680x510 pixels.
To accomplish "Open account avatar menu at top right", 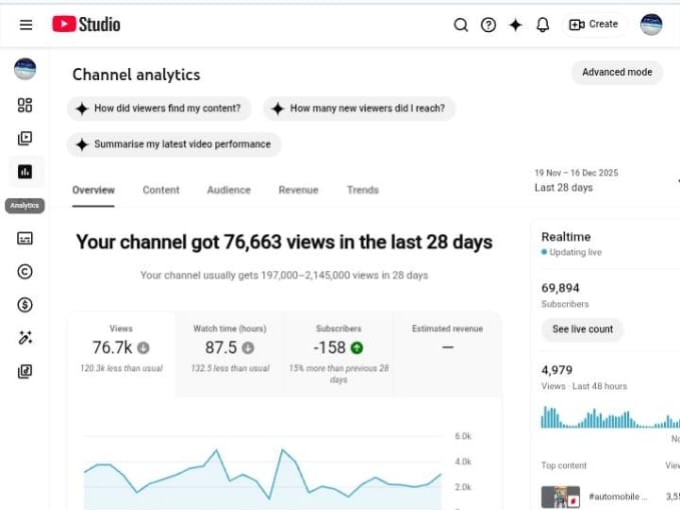I will coord(651,25).
